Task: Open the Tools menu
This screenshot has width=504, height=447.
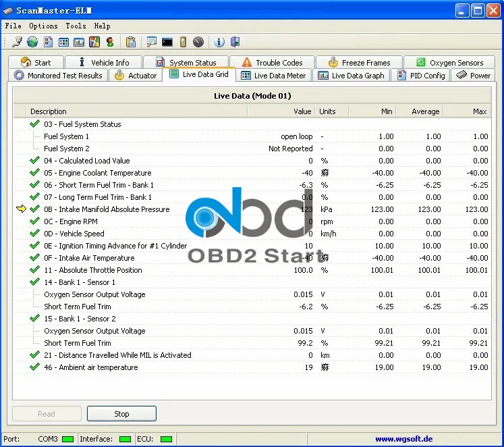Action: tap(76, 26)
